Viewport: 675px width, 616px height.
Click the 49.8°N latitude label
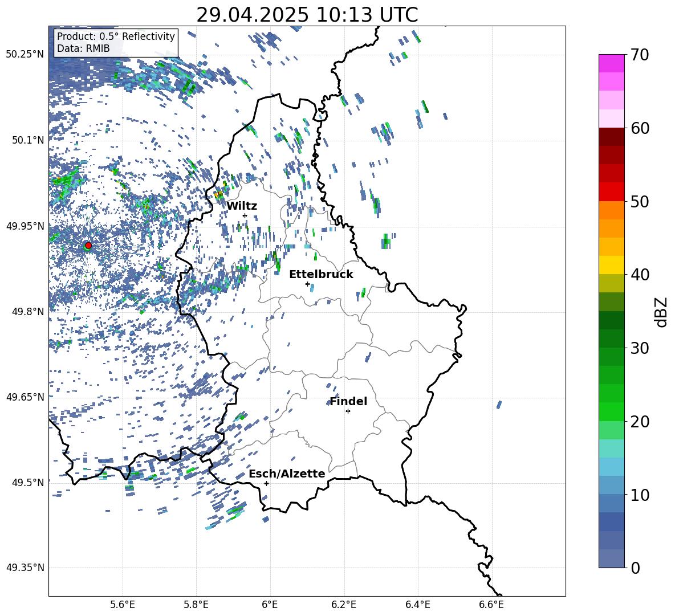click(29, 312)
